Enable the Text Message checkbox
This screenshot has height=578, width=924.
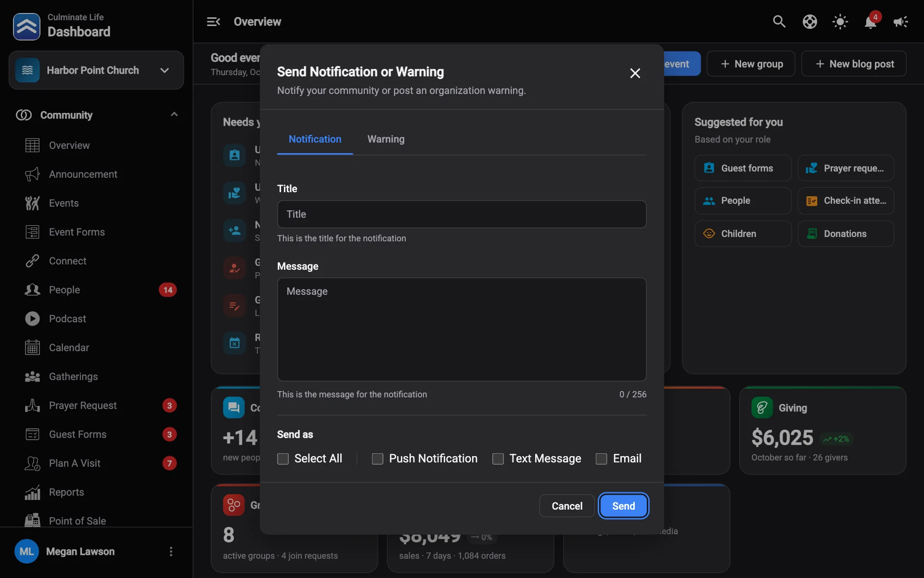point(498,459)
